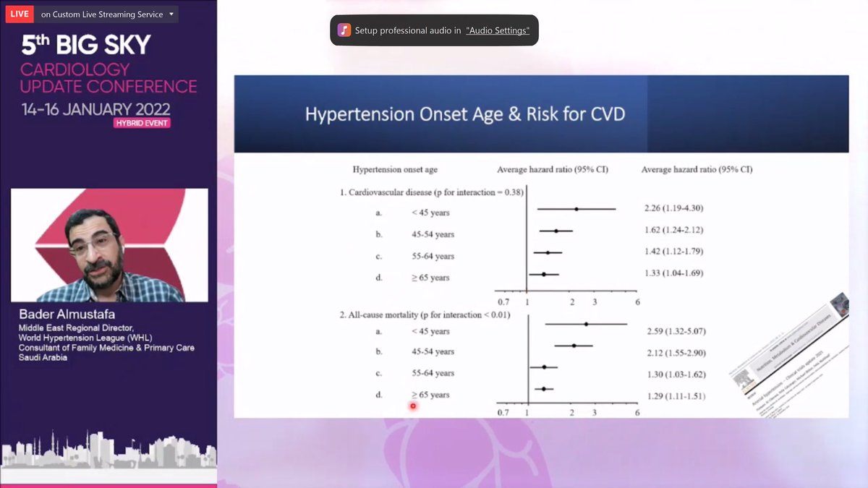Click "Consultant of Family Medicine & Primary Care"

[x=106, y=348]
